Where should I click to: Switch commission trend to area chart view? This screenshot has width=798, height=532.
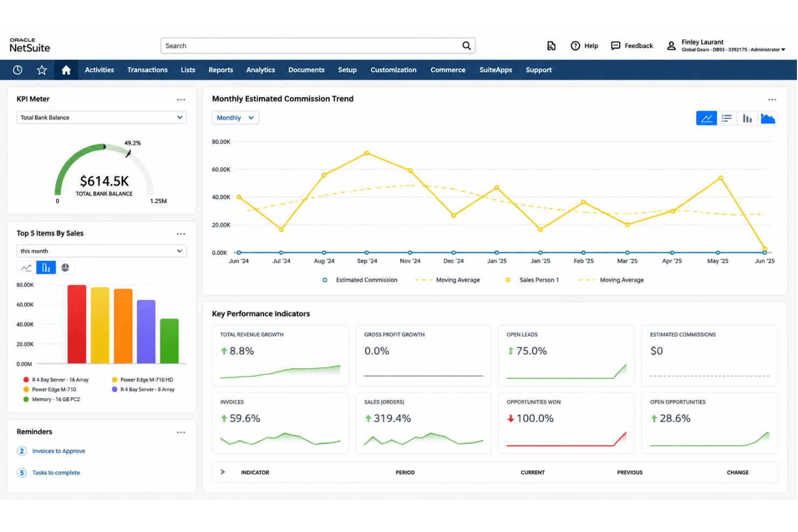click(768, 118)
